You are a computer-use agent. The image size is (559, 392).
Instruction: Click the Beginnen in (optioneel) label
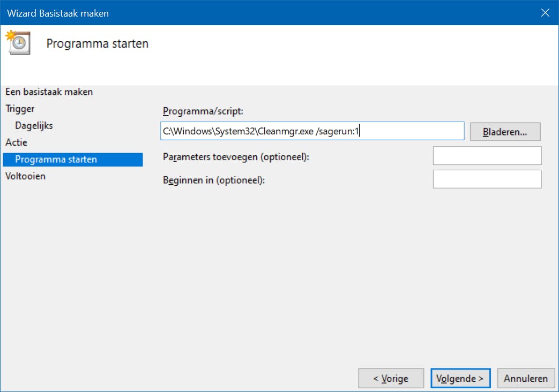point(214,180)
